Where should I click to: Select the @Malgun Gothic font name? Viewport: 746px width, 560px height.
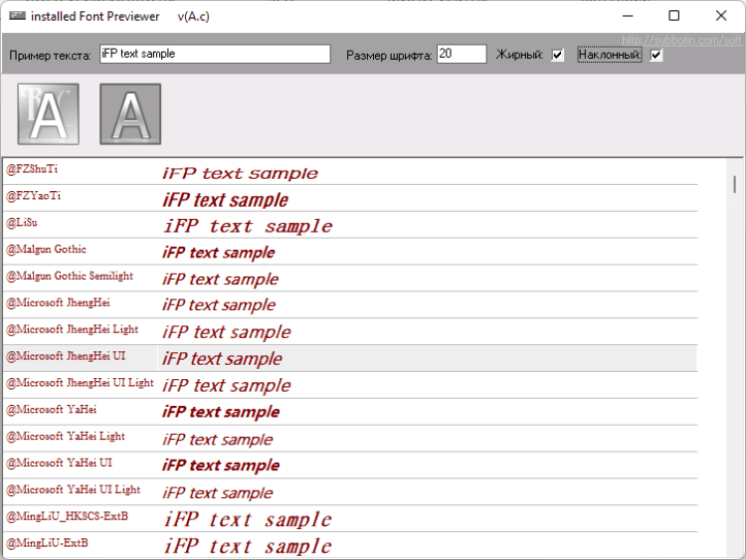[46, 249]
